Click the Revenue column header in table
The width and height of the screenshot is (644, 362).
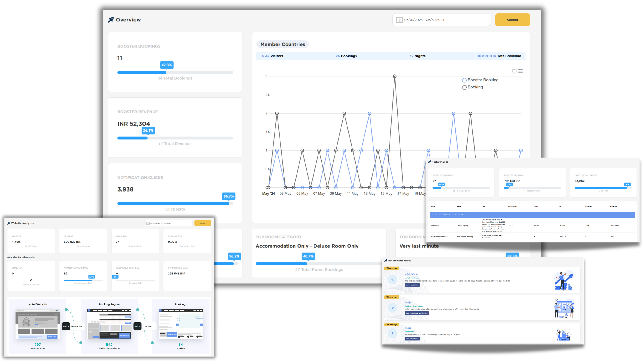pos(614,206)
